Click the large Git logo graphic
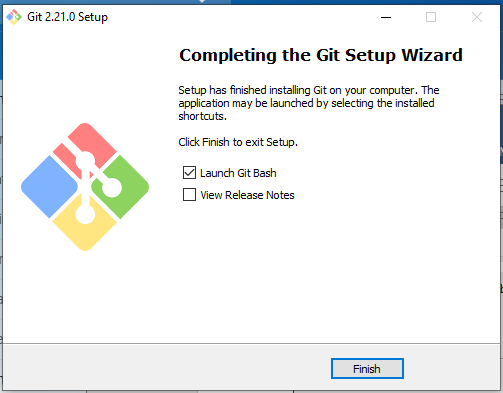This screenshot has height=393, width=503. (85, 187)
